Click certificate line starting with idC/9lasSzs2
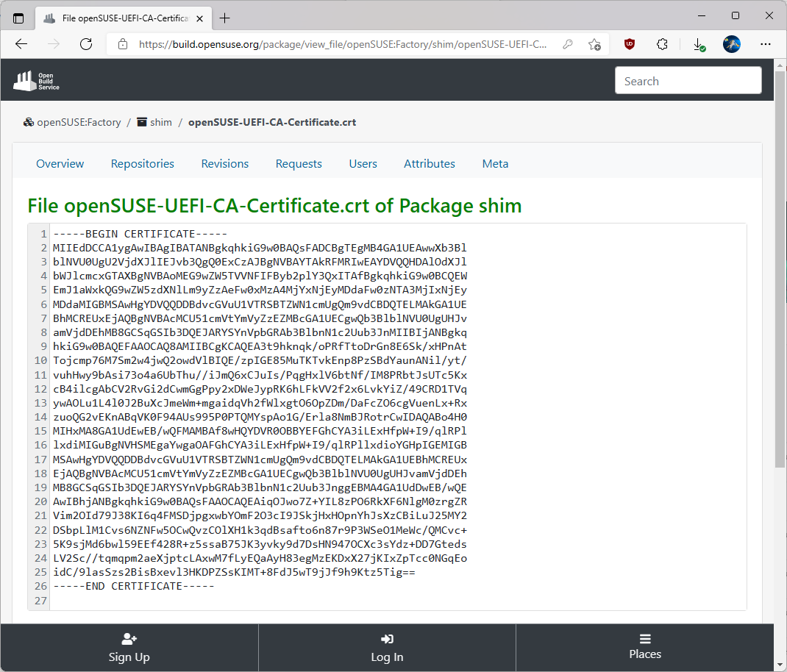Image resolution: width=787 pixels, height=672 pixels. (x=234, y=572)
